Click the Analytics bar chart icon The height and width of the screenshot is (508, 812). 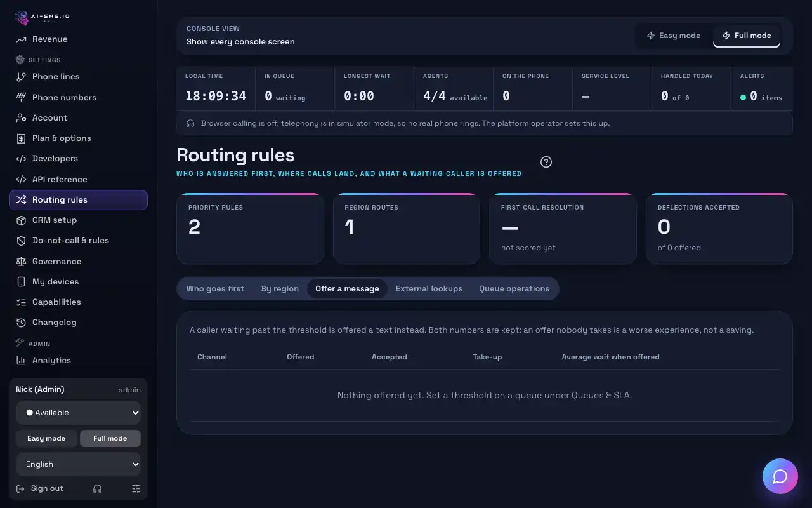coord(22,361)
